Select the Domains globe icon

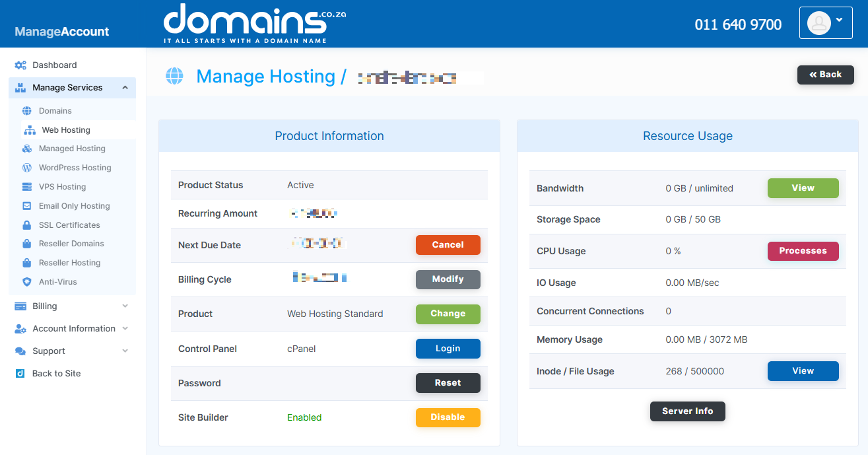tap(26, 110)
